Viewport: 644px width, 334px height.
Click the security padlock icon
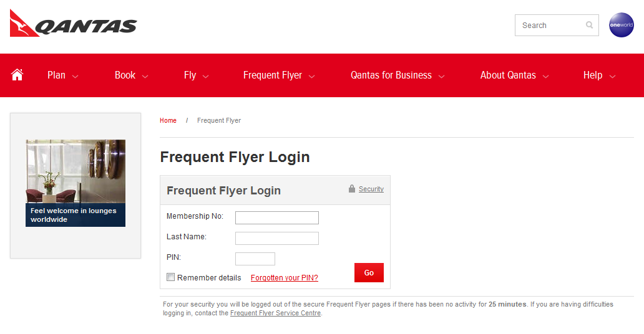pos(352,189)
